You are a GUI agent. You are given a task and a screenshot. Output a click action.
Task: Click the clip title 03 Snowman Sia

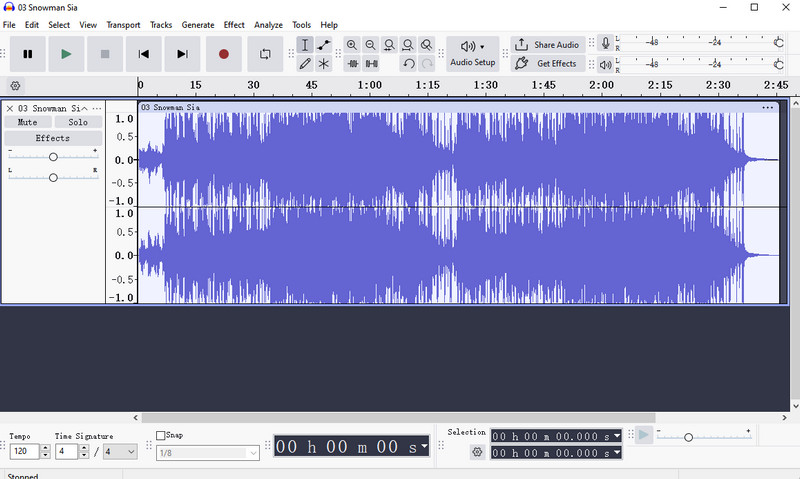coord(170,108)
